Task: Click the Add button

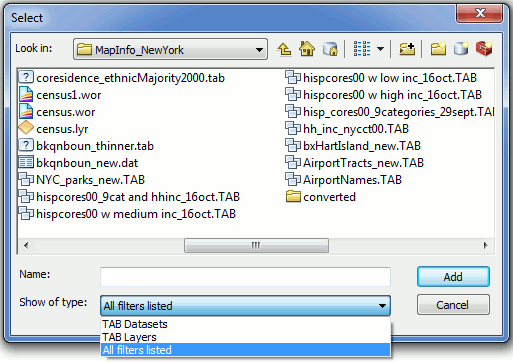Action: [x=453, y=277]
